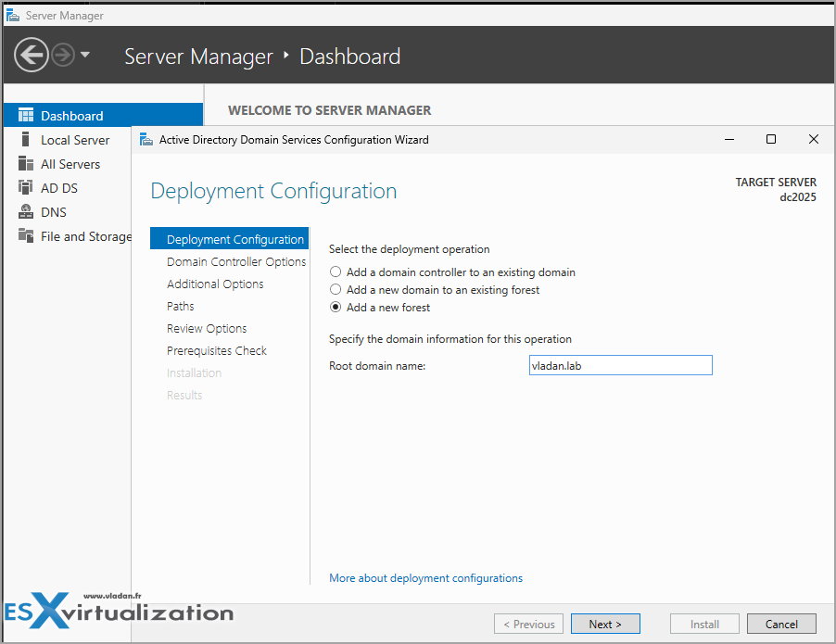Image resolution: width=836 pixels, height=644 pixels.
Task: Click the Deployment Configuration page heading
Action: click(273, 191)
